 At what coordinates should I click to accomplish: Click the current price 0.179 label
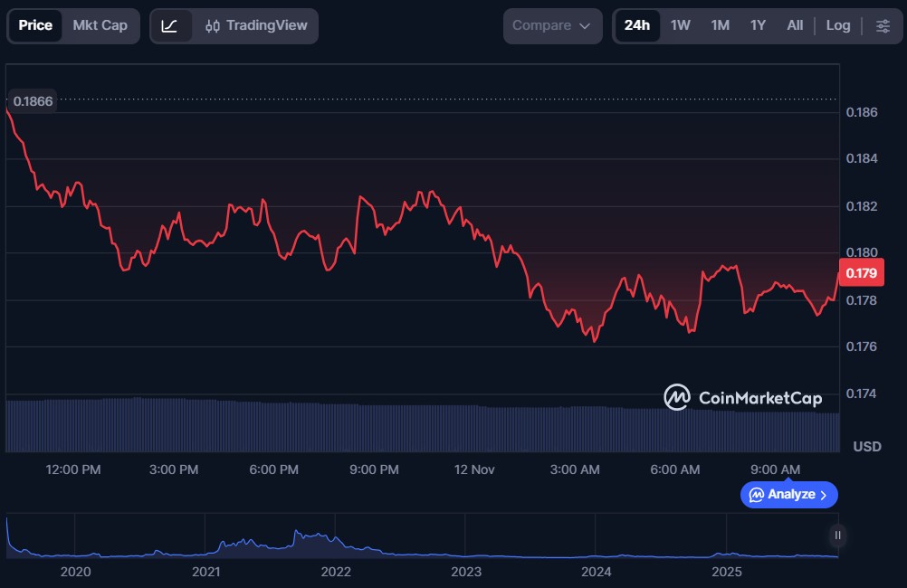[x=859, y=273]
